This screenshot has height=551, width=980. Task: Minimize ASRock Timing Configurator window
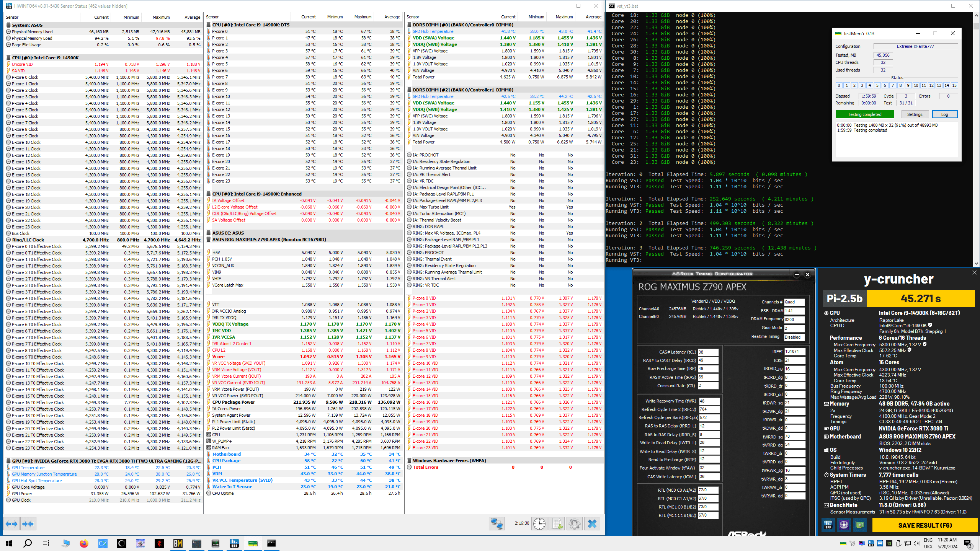(797, 275)
